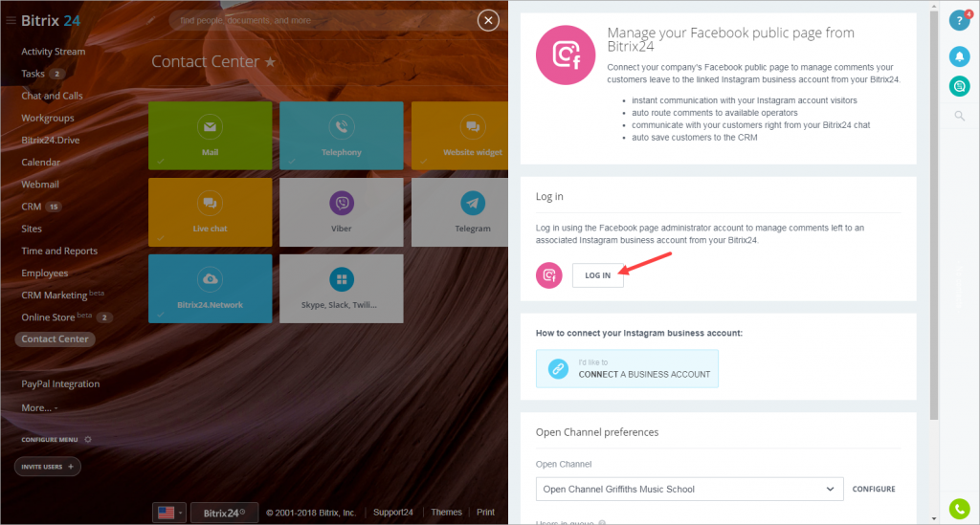
Task: Open the language flag dropdown
Action: [x=169, y=513]
